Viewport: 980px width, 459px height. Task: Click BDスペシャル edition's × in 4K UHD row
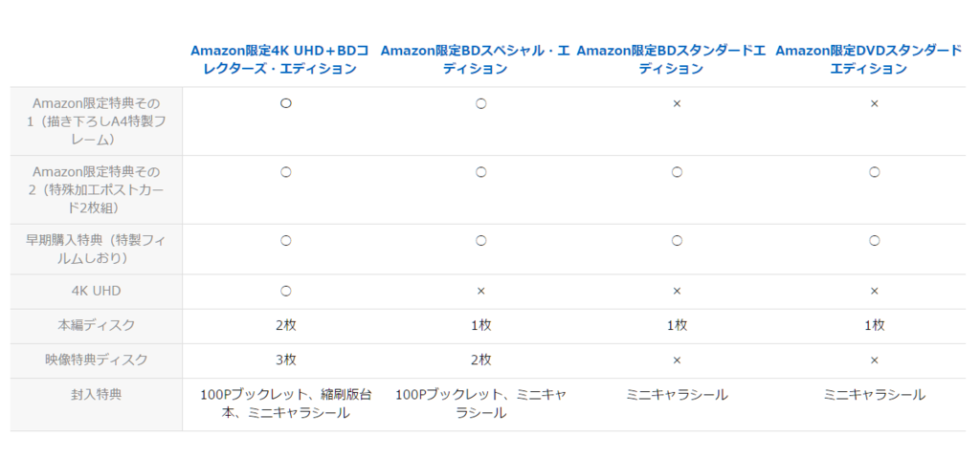[480, 291]
